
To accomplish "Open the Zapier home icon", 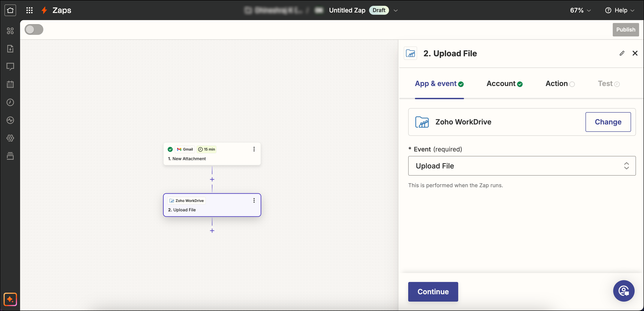I will (x=10, y=10).
